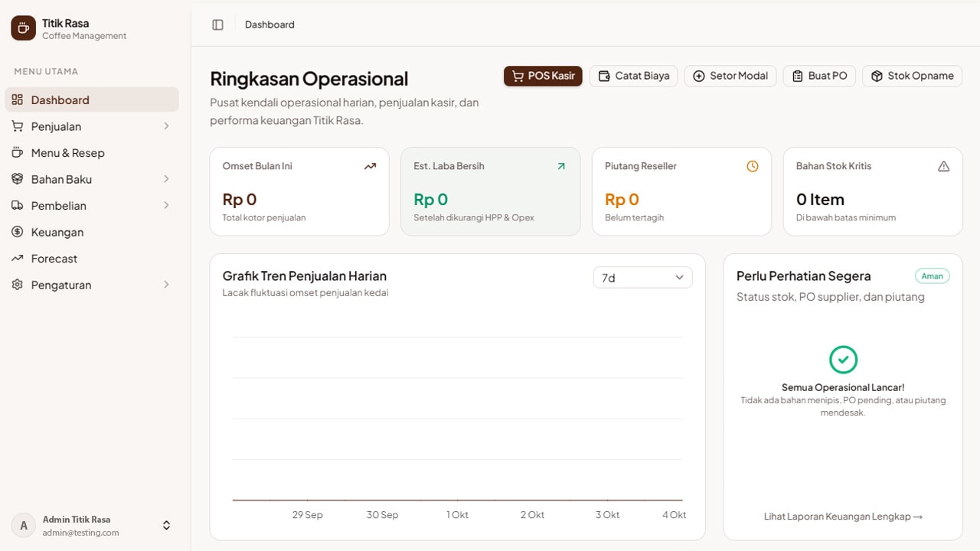Open Menu & Resep in the sidebar
Viewport: 980px width, 551px height.
(x=92, y=152)
